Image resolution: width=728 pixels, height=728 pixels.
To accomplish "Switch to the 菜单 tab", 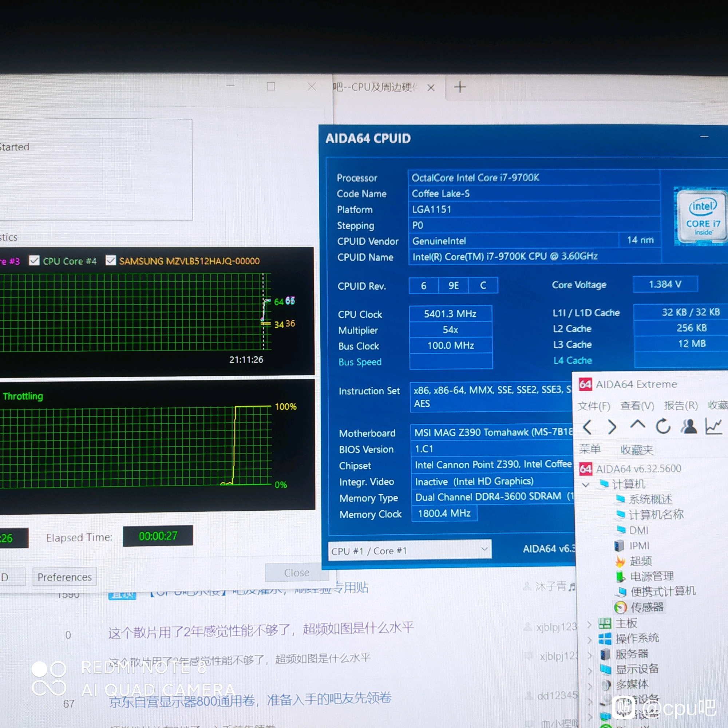I will (x=590, y=449).
